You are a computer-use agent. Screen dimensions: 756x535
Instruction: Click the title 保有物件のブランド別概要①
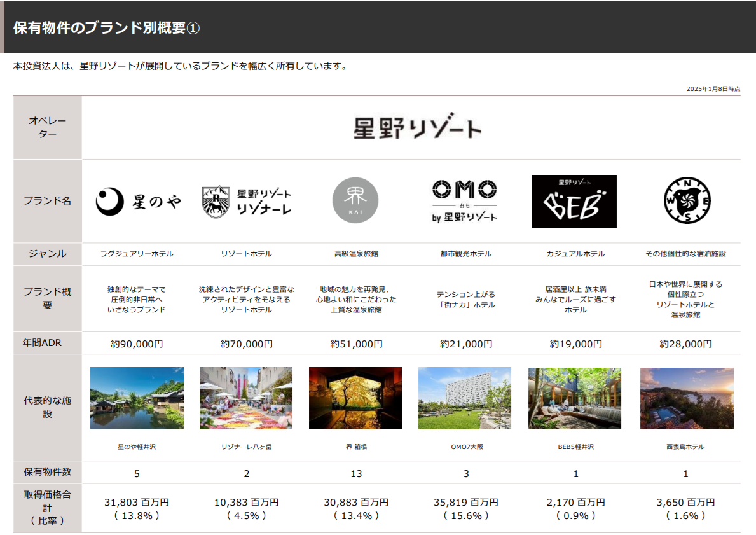(107, 28)
